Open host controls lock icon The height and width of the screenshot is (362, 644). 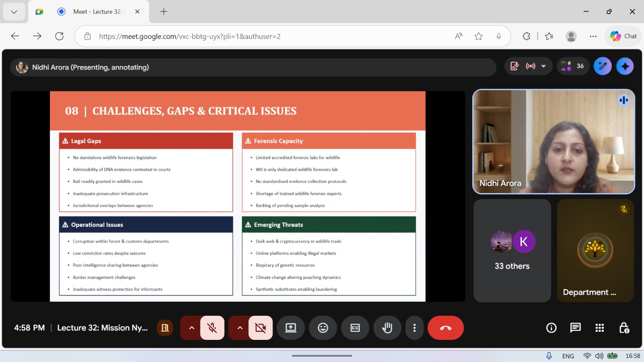(624, 328)
